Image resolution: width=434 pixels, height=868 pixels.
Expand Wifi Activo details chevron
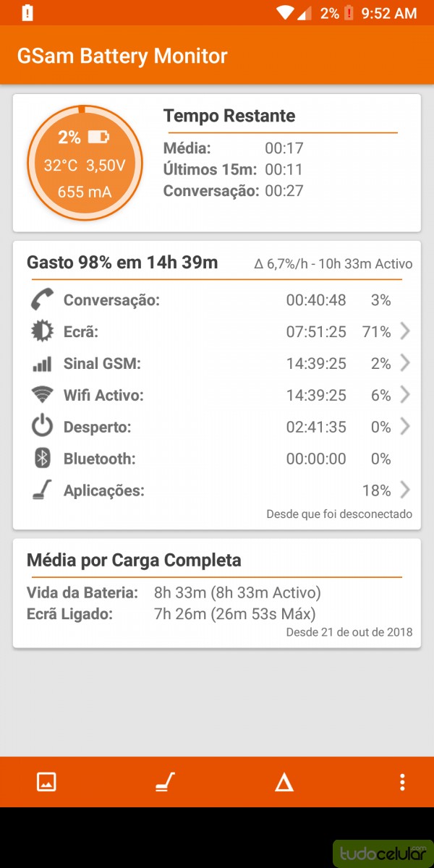[405, 395]
